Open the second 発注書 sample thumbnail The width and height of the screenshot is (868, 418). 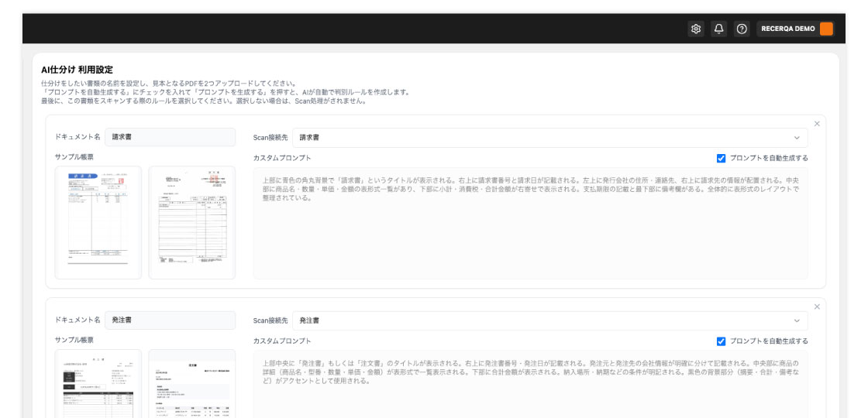pyautogui.click(x=192, y=384)
